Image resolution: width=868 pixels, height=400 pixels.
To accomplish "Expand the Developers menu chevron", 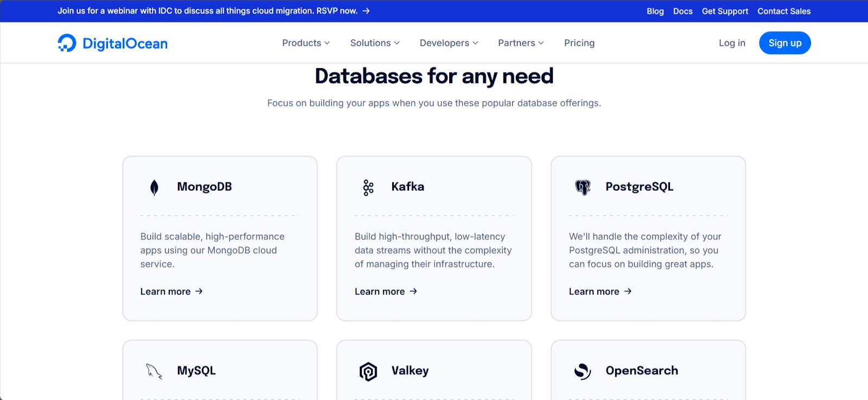I will pyautogui.click(x=475, y=43).
